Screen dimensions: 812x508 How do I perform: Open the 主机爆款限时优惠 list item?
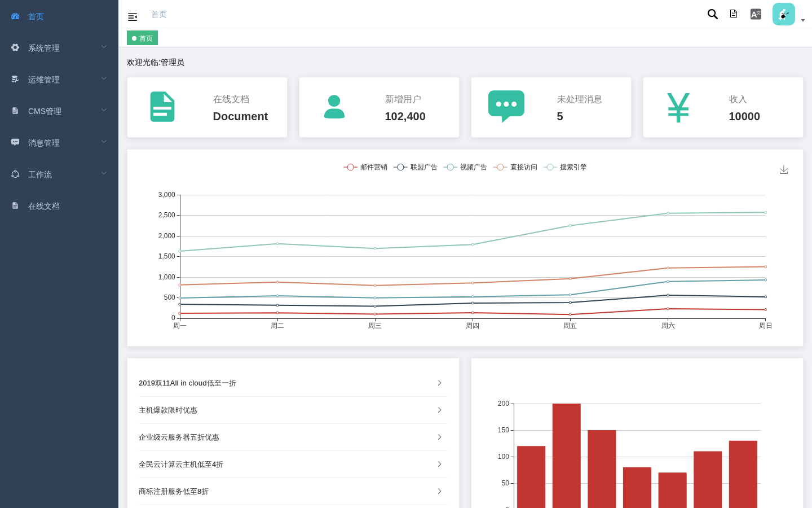pos(293,410)
